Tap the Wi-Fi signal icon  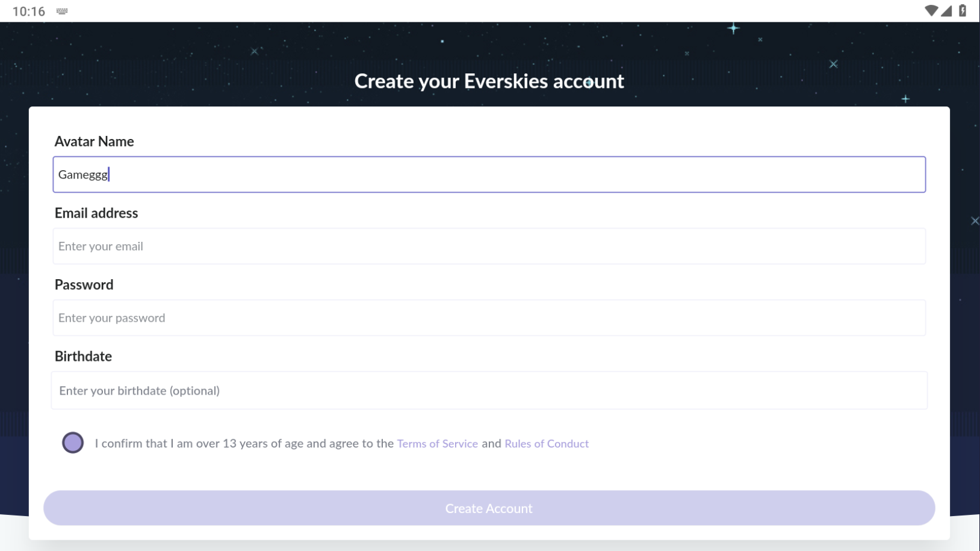tap(931, 11)
